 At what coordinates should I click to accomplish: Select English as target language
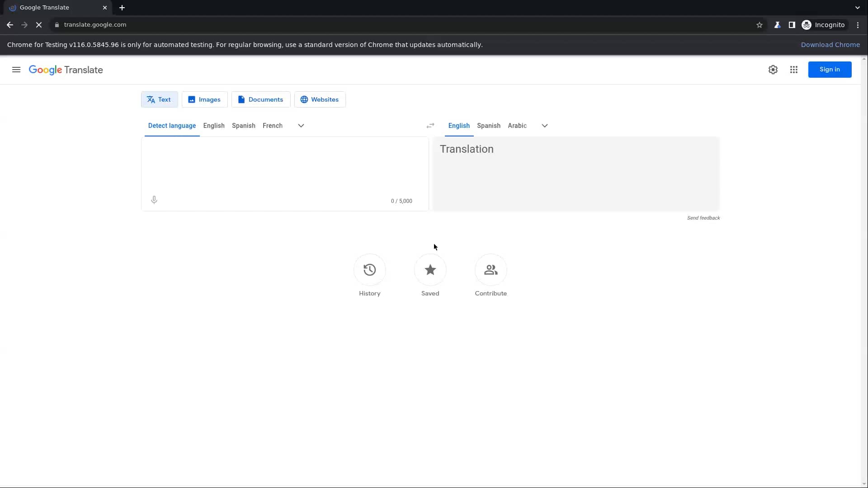[459, 126]
